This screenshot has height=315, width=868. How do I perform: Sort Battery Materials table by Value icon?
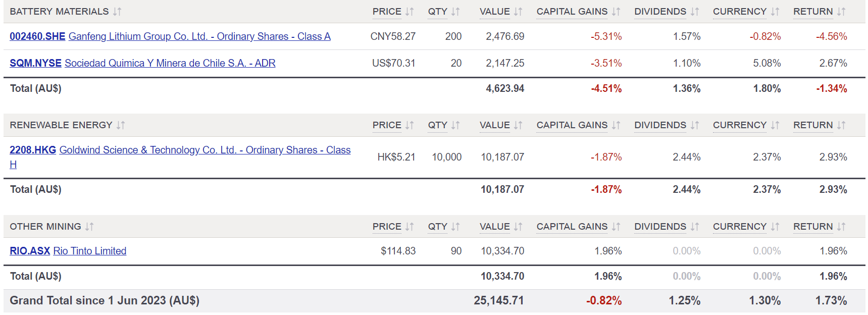pos(518,12)
